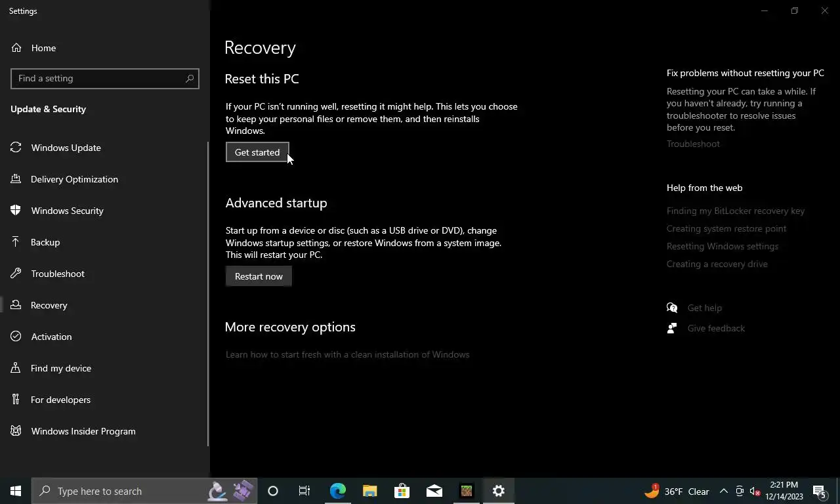Click the Update & Security sidebar heading
This screenshot has width=840, height=504.
(x=48, y=109)
